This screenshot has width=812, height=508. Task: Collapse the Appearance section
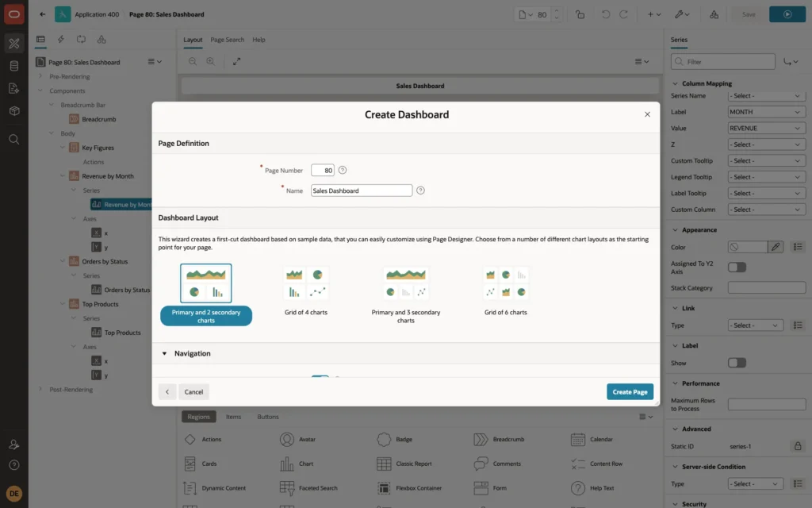click(x=675, y=229)
